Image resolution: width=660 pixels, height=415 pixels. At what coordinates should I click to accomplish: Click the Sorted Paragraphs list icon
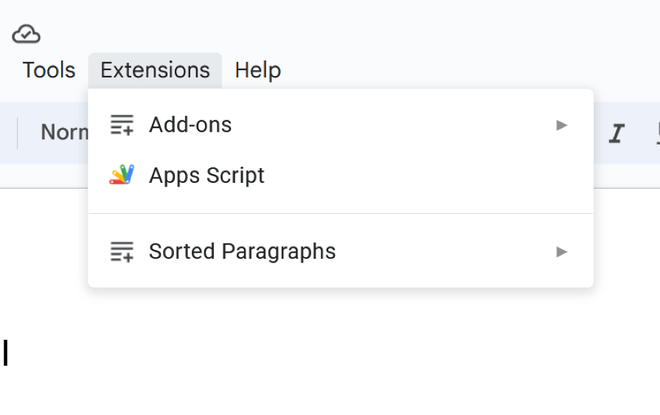pos(122,251)
